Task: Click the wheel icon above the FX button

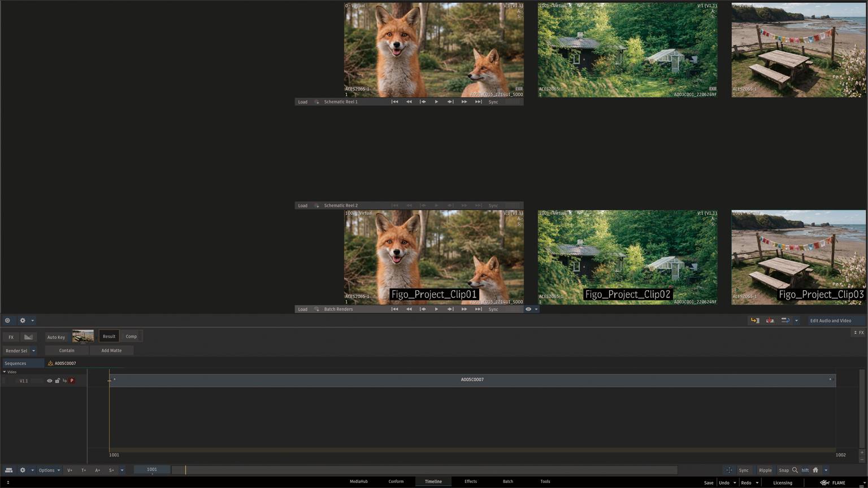Action: click(x=7, y=321)
